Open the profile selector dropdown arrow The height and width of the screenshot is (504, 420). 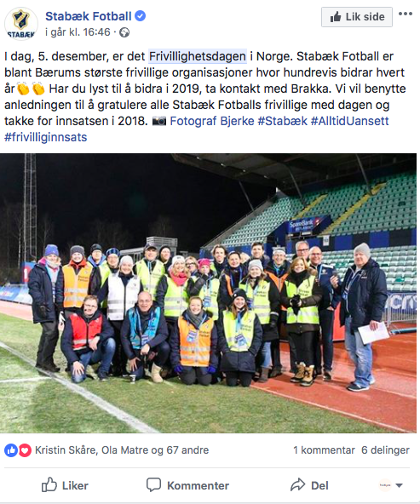pyautogui.click(x=399, y=485)
